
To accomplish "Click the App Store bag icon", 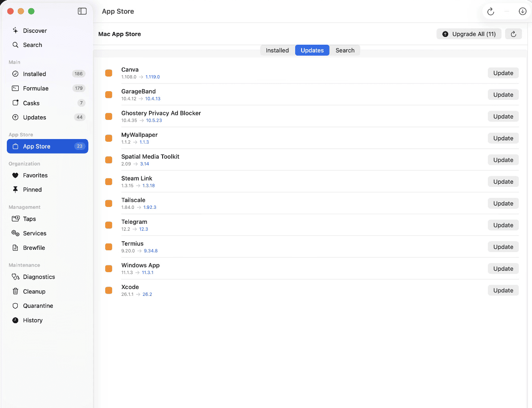I will coord(15,146).
